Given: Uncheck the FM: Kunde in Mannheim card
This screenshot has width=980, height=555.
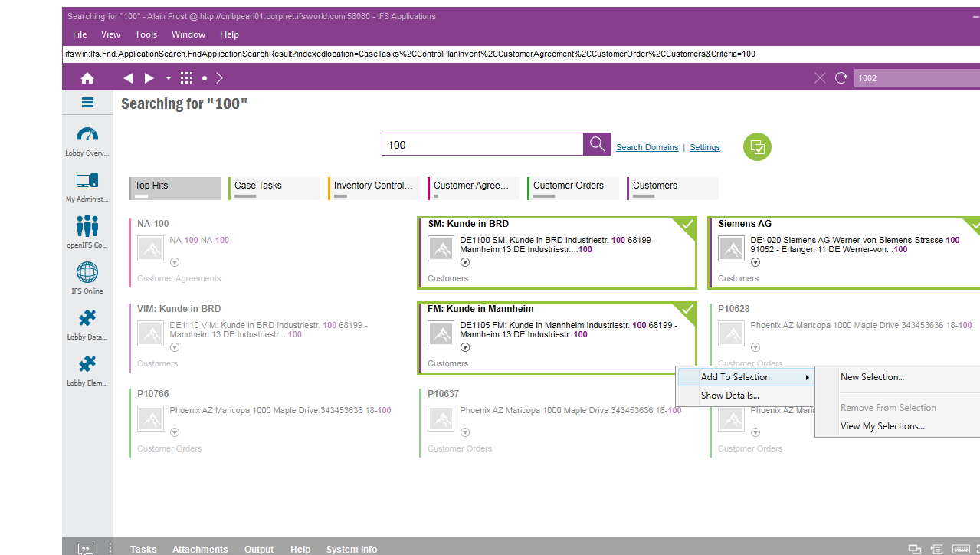Looking at the screenshot, I should (687, 309).
